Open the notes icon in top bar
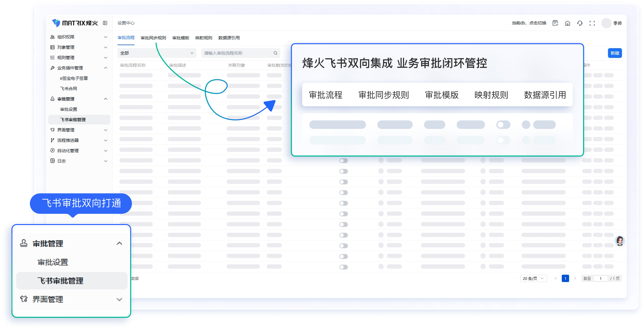 click(555, 23)
